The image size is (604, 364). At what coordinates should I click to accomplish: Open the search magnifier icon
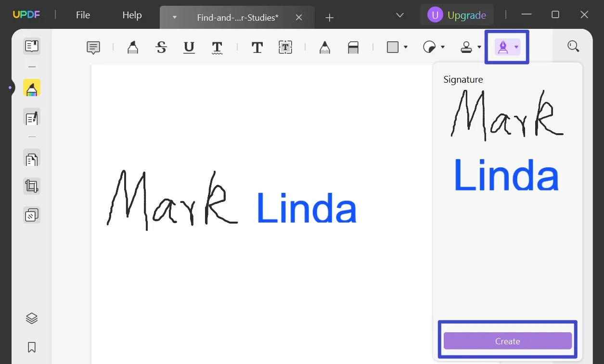[x=573, y=46]
